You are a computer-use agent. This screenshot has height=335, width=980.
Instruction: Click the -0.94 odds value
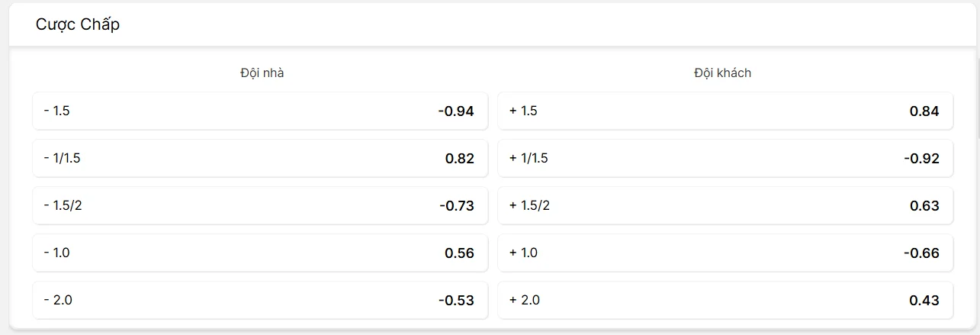click(456, 111)
